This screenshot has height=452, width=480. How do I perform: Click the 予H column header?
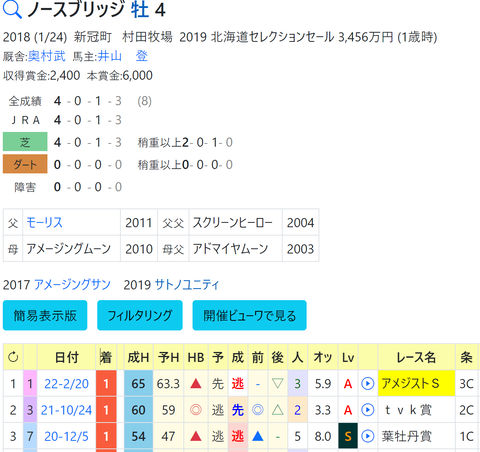tap(168, 357)
